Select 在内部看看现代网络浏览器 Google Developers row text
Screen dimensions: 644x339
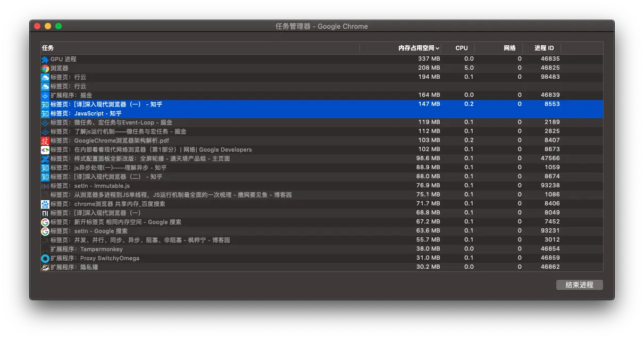pyautogui.click(x=151, y=150)
